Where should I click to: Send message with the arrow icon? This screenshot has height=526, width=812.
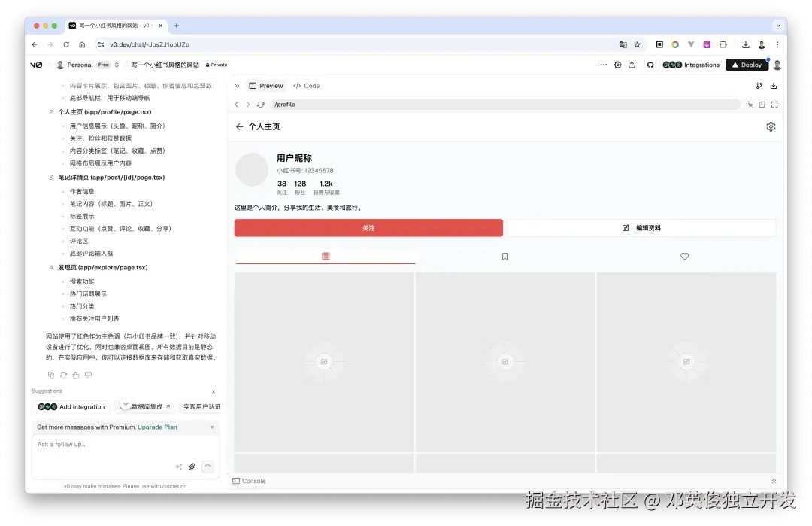[208, 467]
